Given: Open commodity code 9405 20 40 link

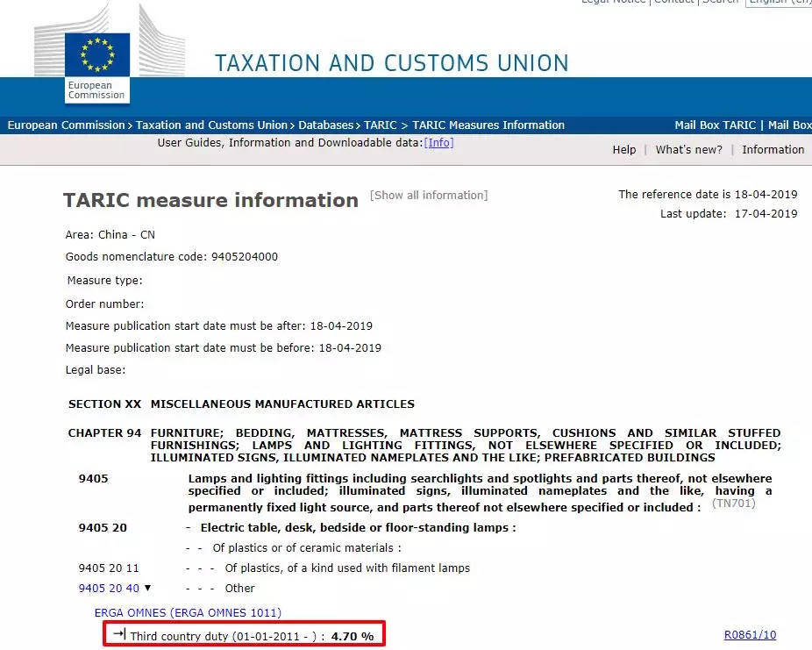Looking at the screenshot, I should click(109, 589).
